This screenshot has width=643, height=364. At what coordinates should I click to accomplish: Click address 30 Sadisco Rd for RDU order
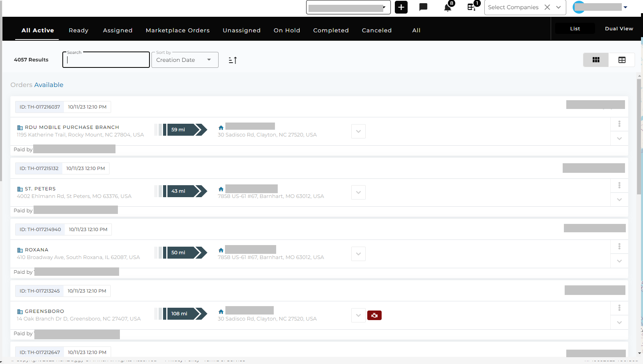pos(267,135)
